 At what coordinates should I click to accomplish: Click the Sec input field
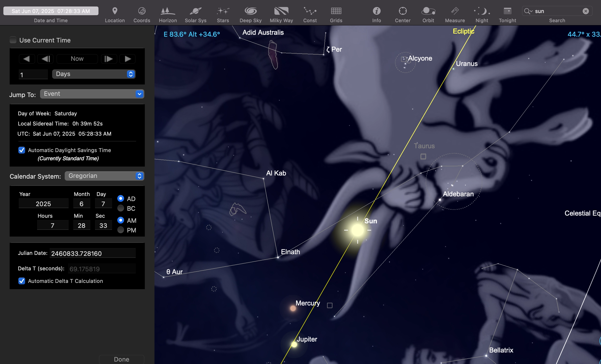coord(103,225)
